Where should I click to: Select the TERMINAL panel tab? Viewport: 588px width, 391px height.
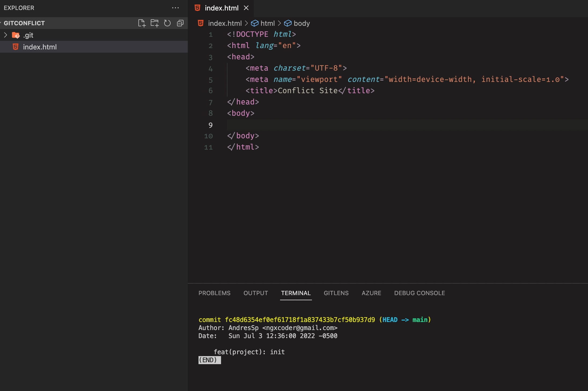click(x=296, y=293)
